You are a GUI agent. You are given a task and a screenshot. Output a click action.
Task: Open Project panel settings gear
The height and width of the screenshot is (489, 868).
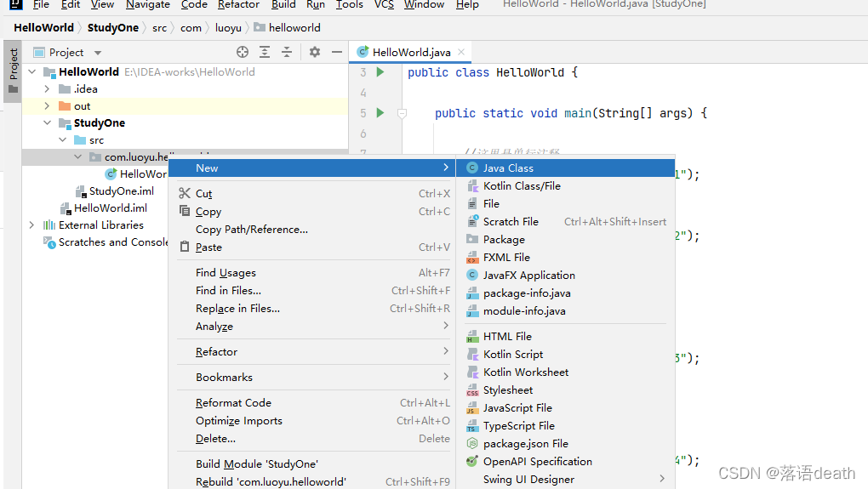pos(315,52)
